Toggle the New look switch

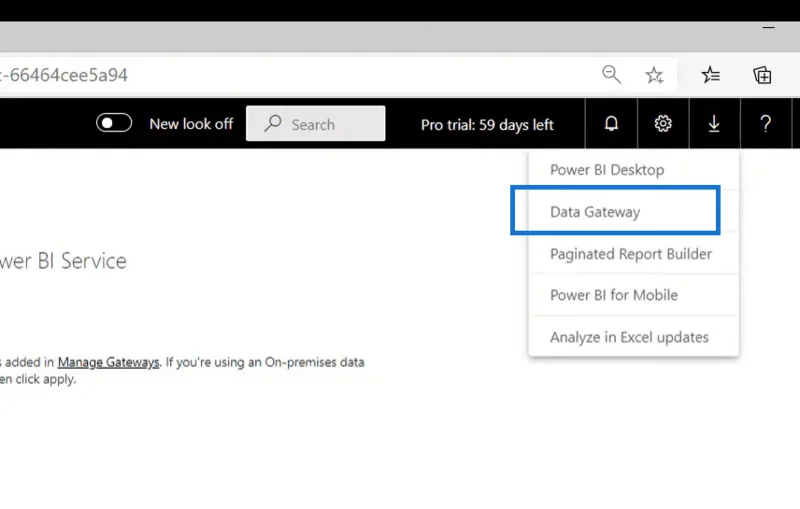click(x=114, y=123)
